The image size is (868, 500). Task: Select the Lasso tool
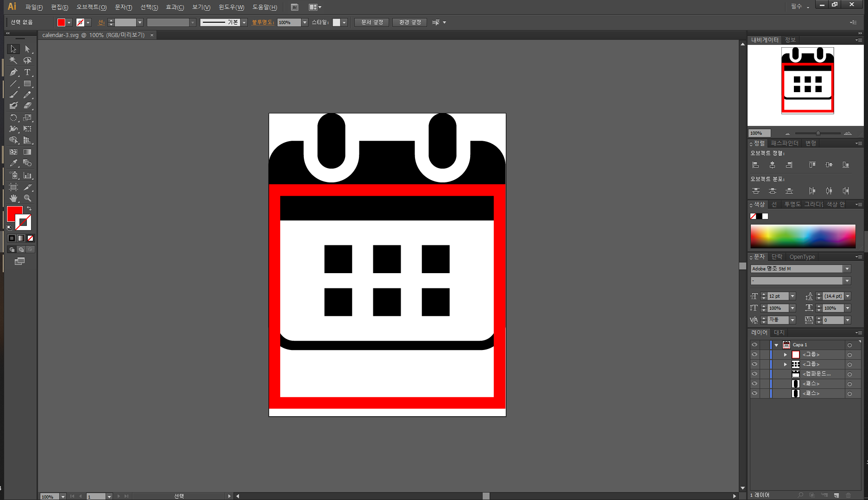click(27, 60)
